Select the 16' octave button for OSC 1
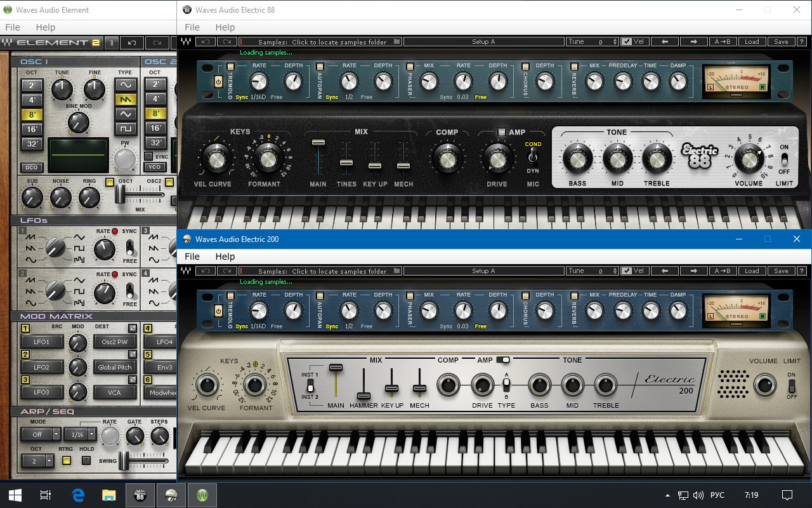This screenshot has height=508, width=812. [32, 129]
